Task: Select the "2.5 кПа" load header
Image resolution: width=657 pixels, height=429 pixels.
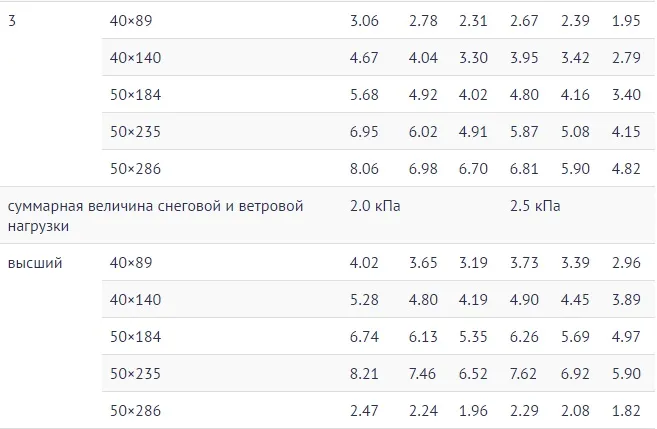Action: (535, 206)
